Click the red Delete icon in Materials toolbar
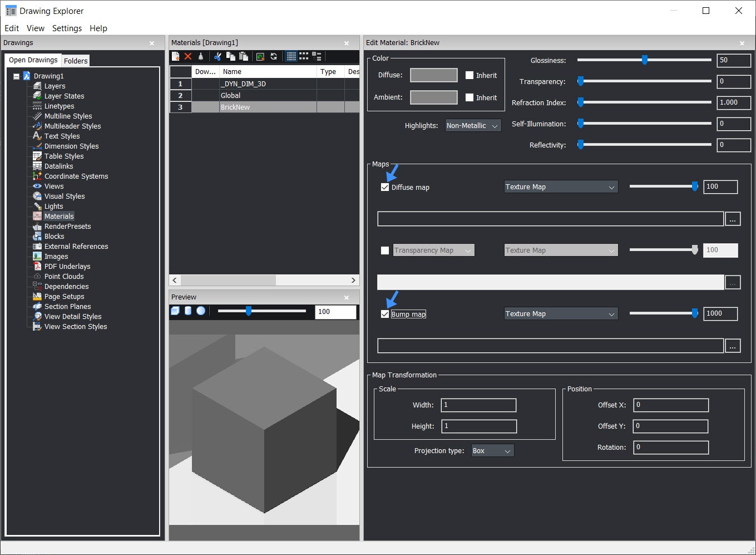This screenshot has height=555, width=756. click(x=188, y=56)
